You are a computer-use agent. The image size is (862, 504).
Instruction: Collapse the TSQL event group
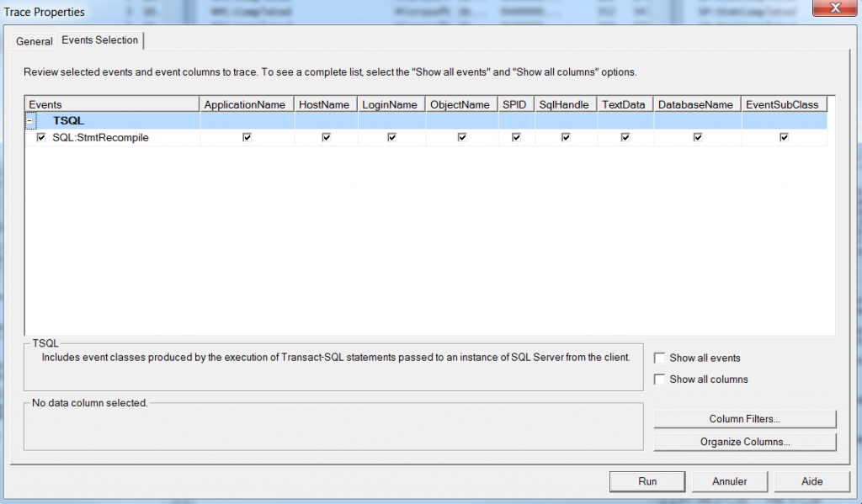[29, 120]
